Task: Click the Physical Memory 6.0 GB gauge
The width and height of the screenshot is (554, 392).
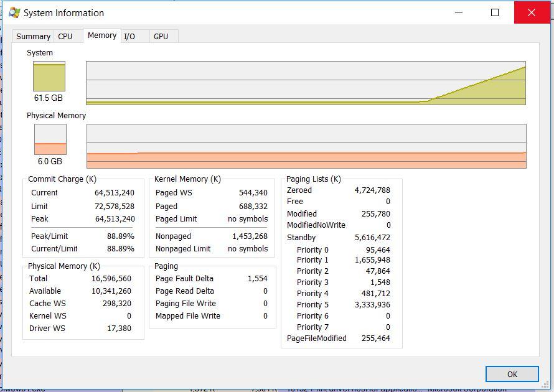Action: coord(50,139)
